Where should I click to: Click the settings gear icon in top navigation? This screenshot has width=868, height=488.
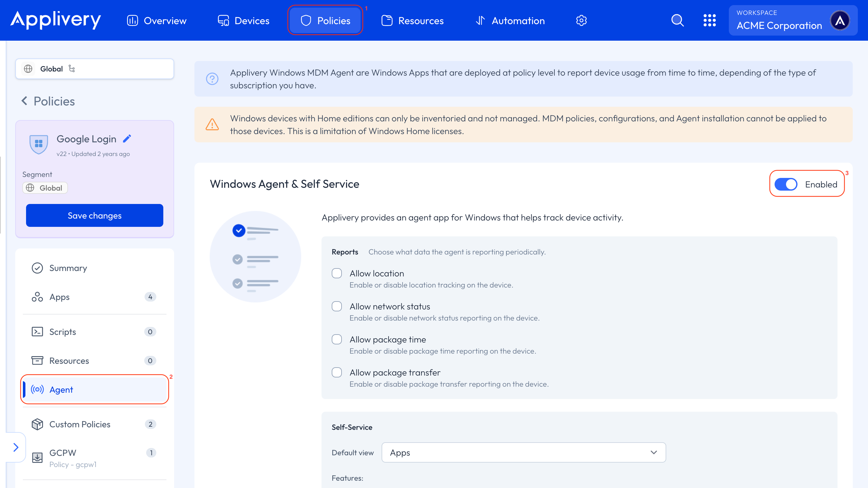point(581,21)
